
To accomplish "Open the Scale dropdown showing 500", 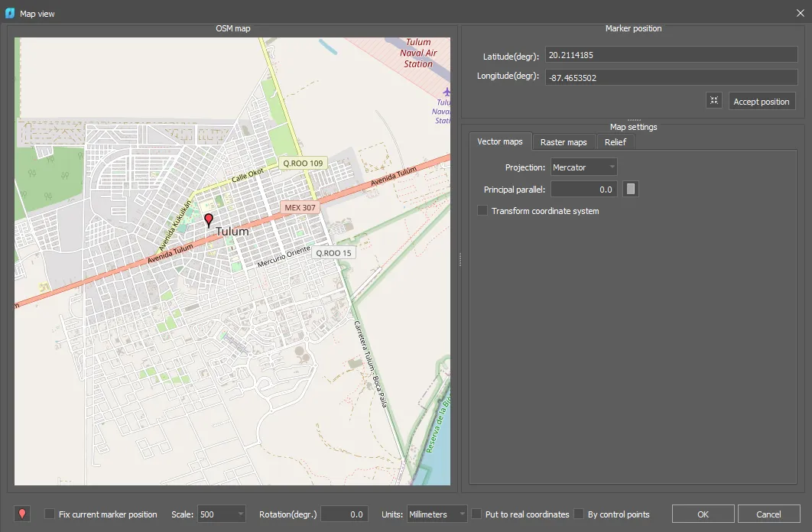I will (x=222, y=514).
